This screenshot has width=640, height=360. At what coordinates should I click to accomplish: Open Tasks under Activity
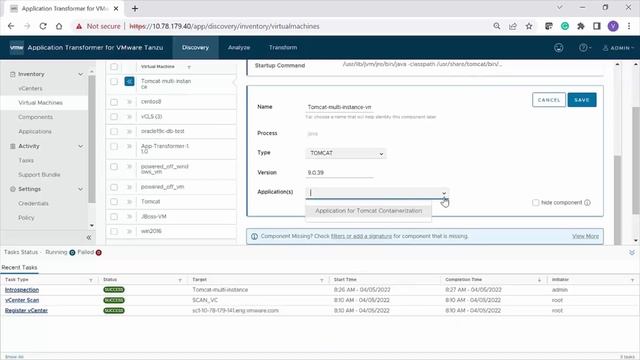[x=26, y=160]
